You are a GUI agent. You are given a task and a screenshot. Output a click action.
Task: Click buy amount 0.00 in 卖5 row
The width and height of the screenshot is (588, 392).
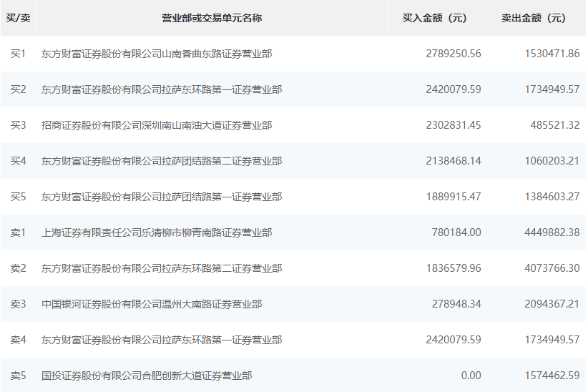coord(471,376)
